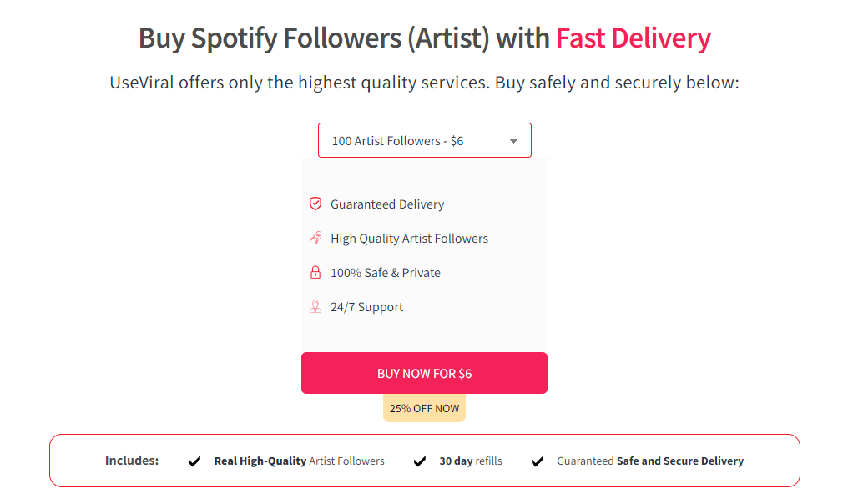Select the High Quality Artist Followers key icon
This screenshot has height=504, width=843.
315,237
